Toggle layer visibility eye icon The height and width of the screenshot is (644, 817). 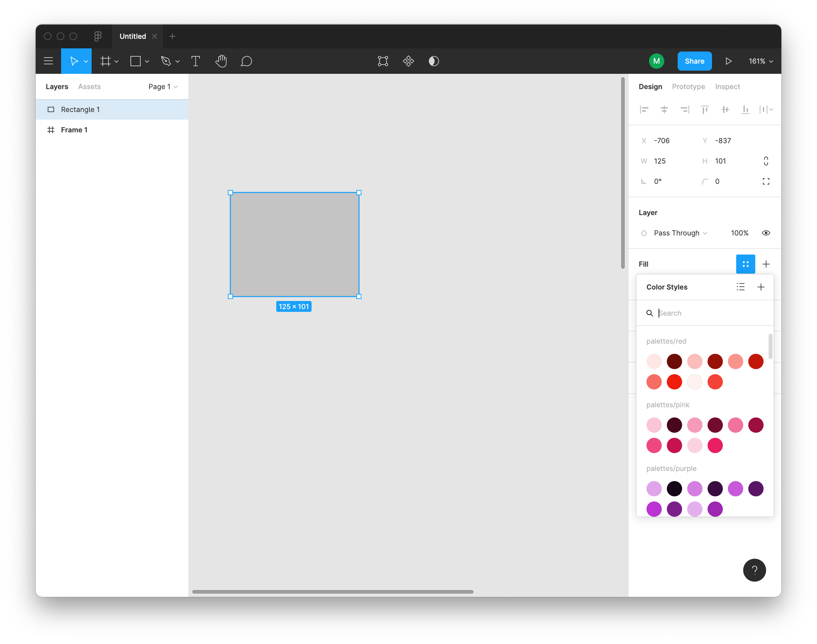[x=766, y=233]
